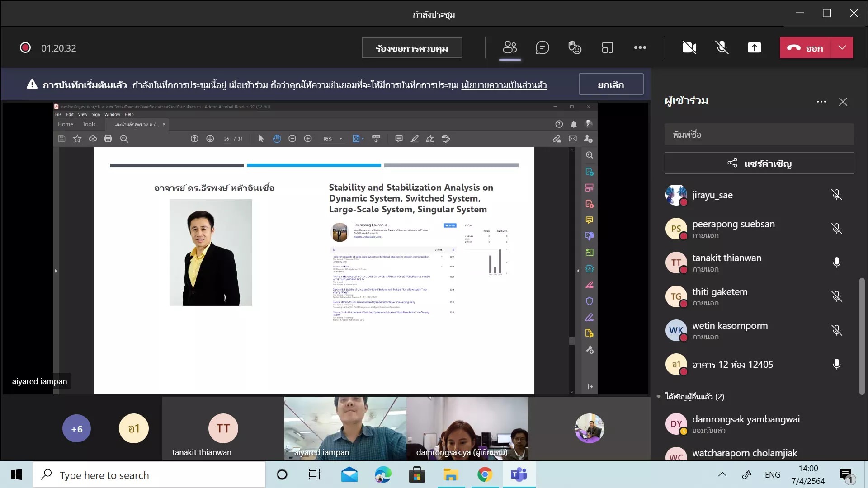Open Google Chrome from the taskbar
The width and height of the screenshot is (868, 488).
(485, 475)
